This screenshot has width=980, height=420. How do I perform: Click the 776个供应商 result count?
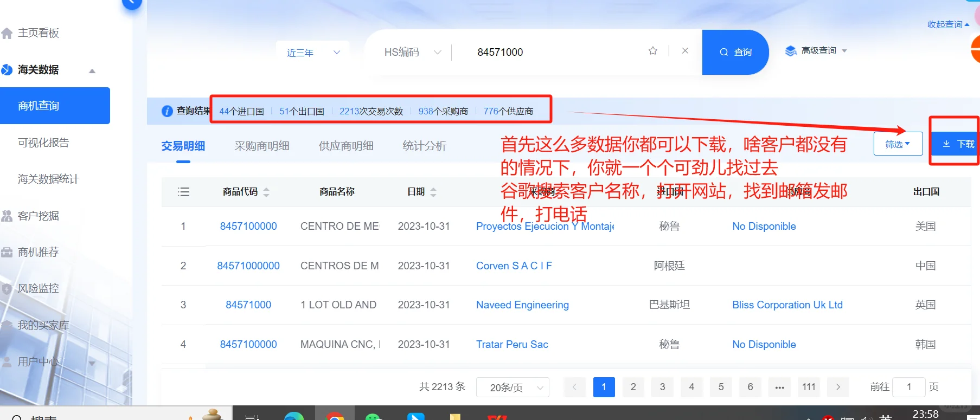pos(508,111)
